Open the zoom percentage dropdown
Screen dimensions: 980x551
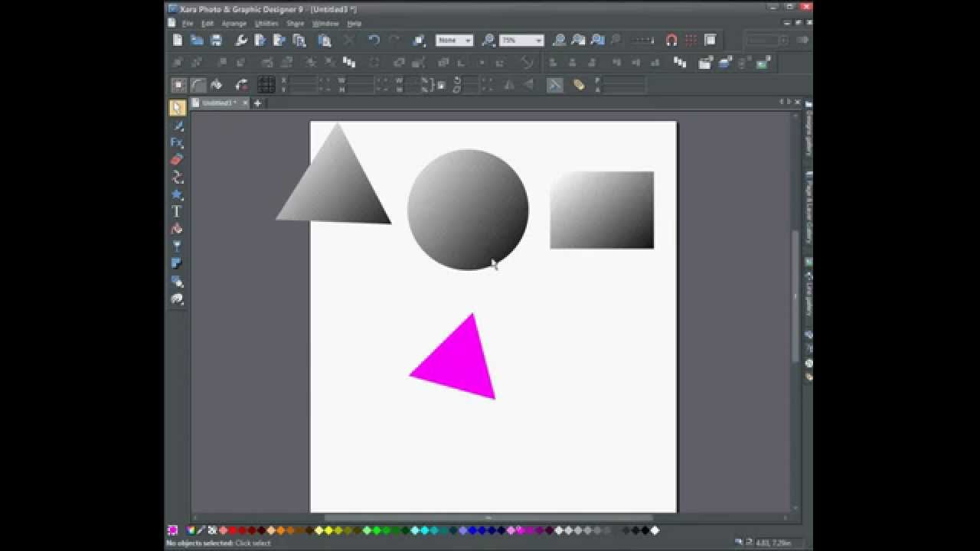tap(521, 40)
